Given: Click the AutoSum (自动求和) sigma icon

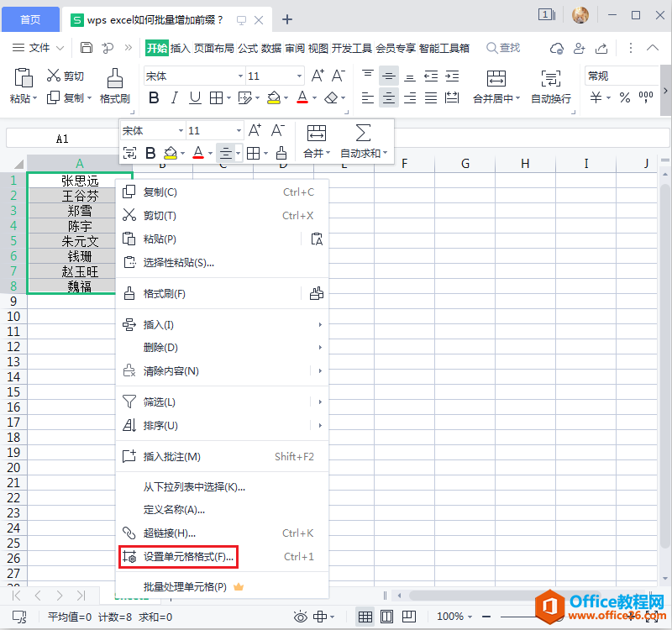Looking at the screenshot, I should (x=363, y=133).
